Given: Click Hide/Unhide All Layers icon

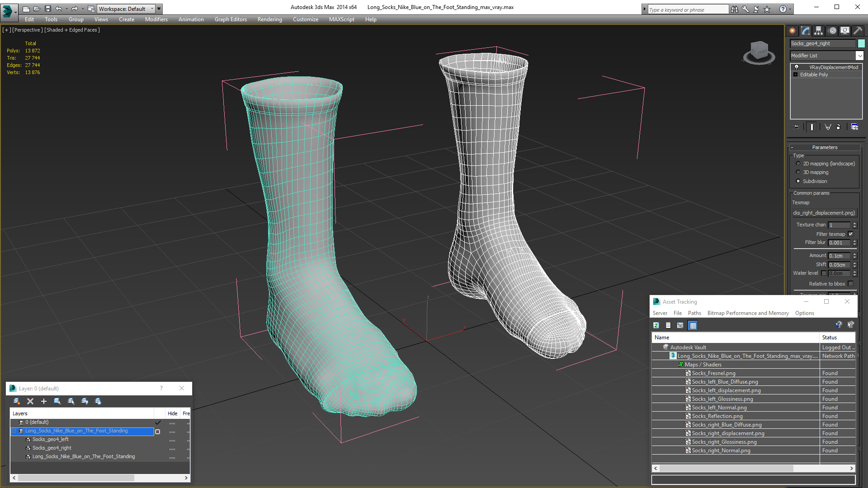Looking at the screenshot, I should [x=85, y=401].
